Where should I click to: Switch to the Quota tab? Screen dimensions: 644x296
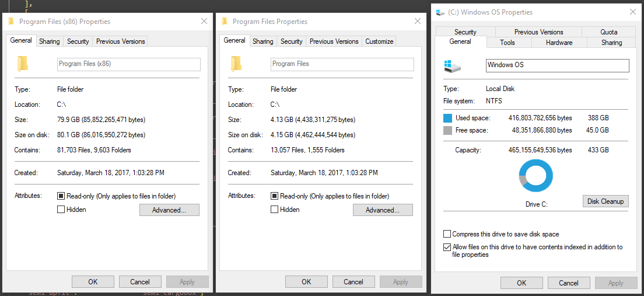click(608, 32)
